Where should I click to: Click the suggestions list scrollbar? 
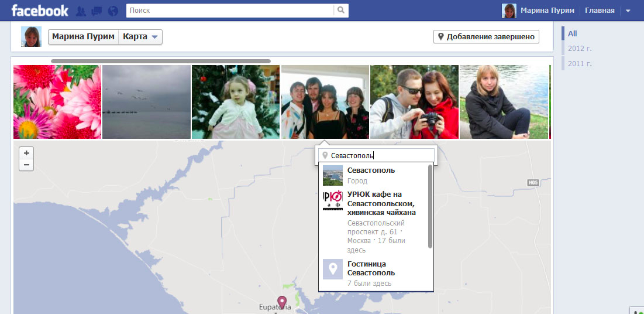click(430, 207)
